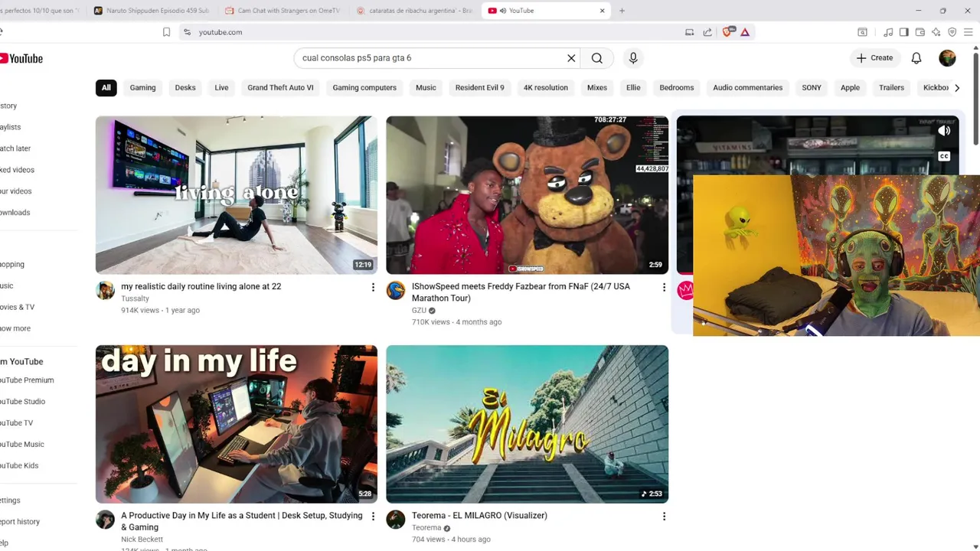Screen dimensions: 980x551
Task: Toggle mute on the preview video
Action: click(944, 131)
